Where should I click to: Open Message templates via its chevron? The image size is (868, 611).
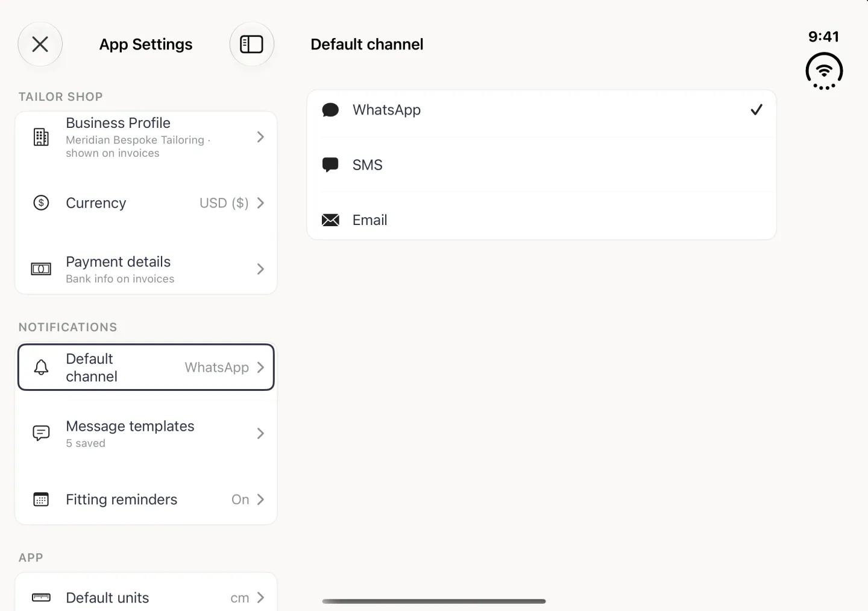tap(260, 433)
